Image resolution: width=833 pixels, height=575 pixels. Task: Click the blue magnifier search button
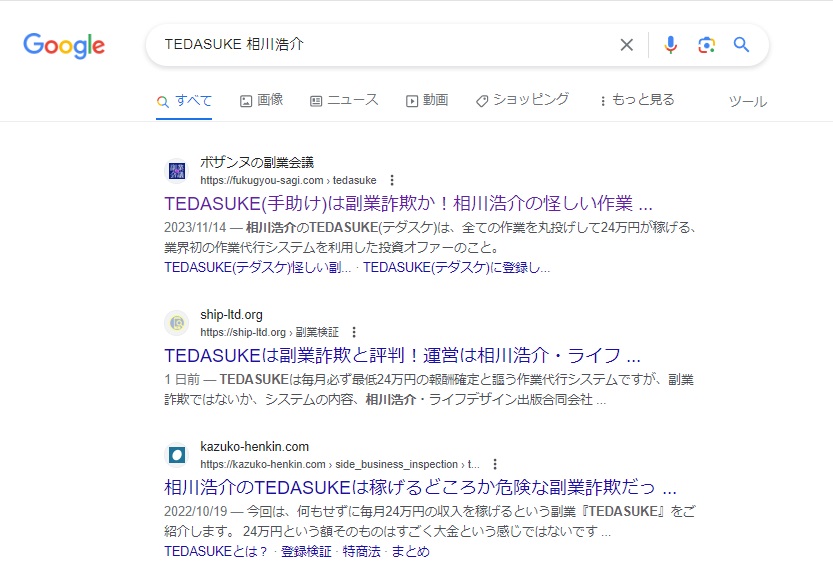pos(741,45)
